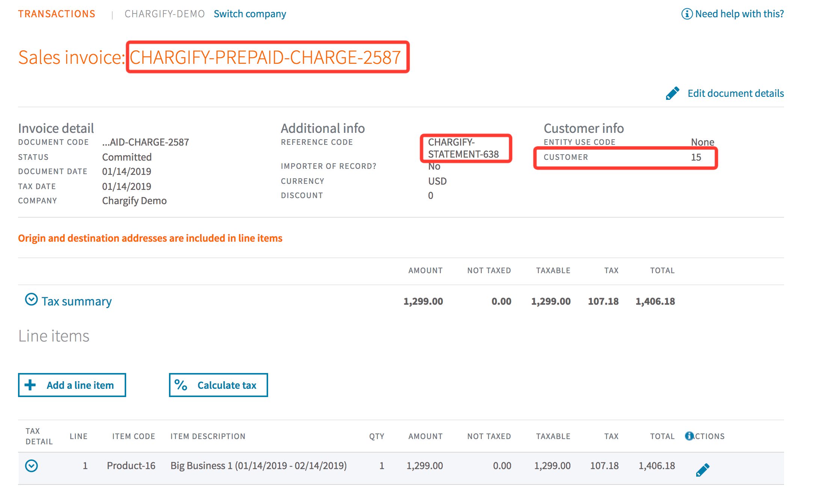Screen dimensions: 822x504
Task: Click the company value Chargify Demo
Action: point(134,201)
